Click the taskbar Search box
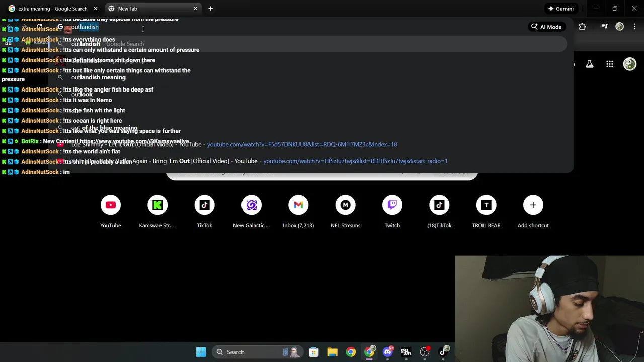644x362 pixels. tap(257, 352)
